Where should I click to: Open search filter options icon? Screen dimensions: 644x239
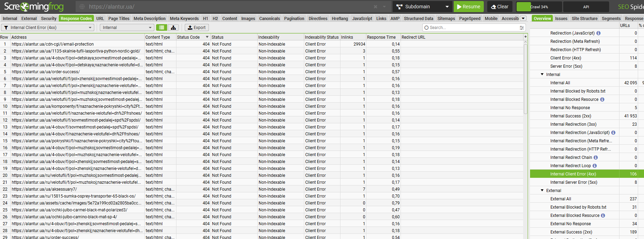coord(521,28)
